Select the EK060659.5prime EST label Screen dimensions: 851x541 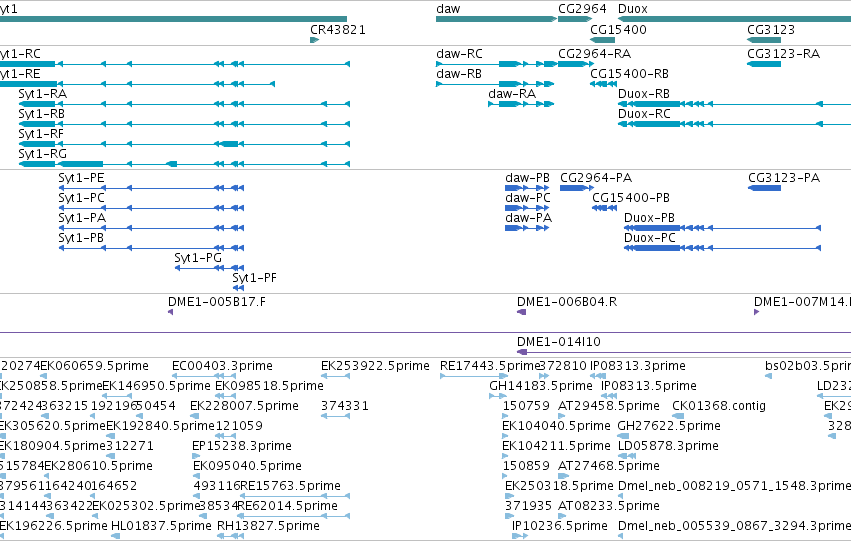[x=94, y=366]
